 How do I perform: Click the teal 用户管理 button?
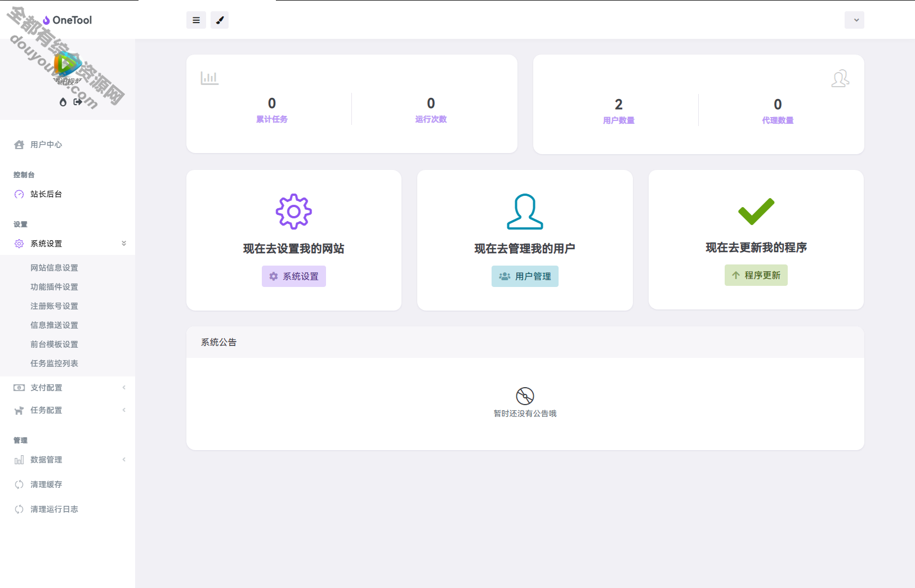click(x=525, y=276)
